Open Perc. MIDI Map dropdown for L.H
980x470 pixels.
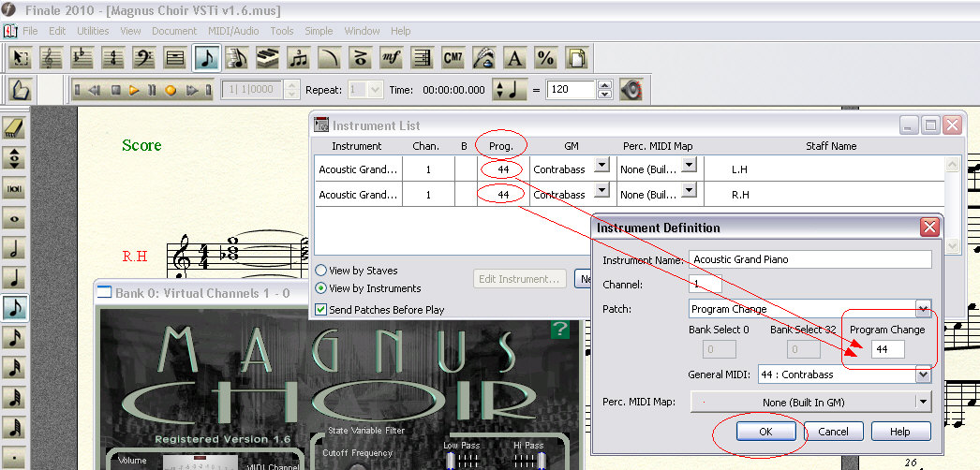coord(689,165)
